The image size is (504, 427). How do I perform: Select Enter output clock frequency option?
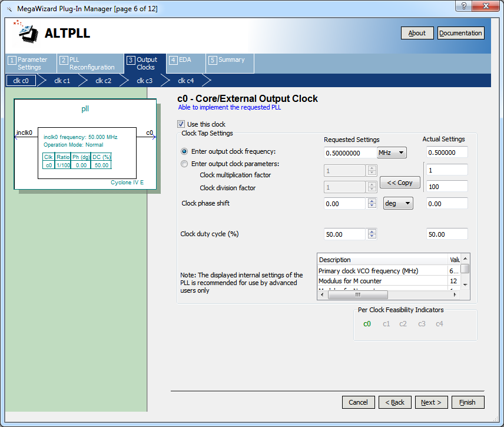point(184,151)
